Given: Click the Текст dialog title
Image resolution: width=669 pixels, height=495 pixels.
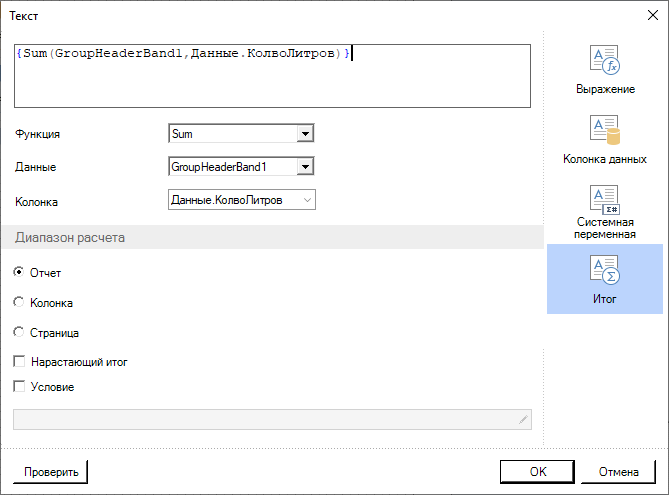Looking at the screenshot, I should pos(24,16).
